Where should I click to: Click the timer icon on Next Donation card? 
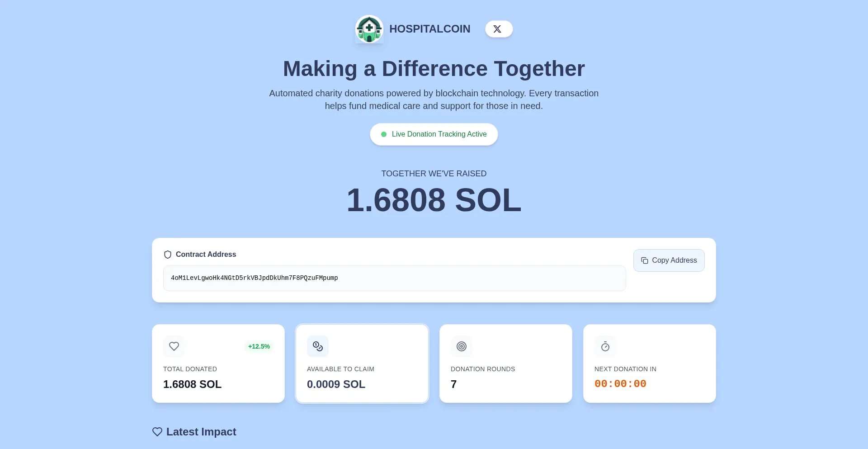pos(605,346)
